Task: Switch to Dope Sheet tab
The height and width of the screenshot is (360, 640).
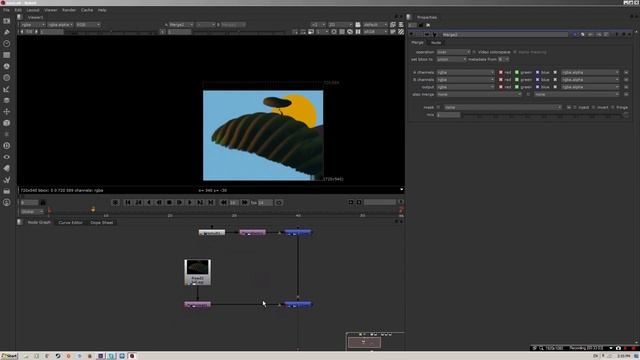Action: pyautogui.click(x=102, y=223)
